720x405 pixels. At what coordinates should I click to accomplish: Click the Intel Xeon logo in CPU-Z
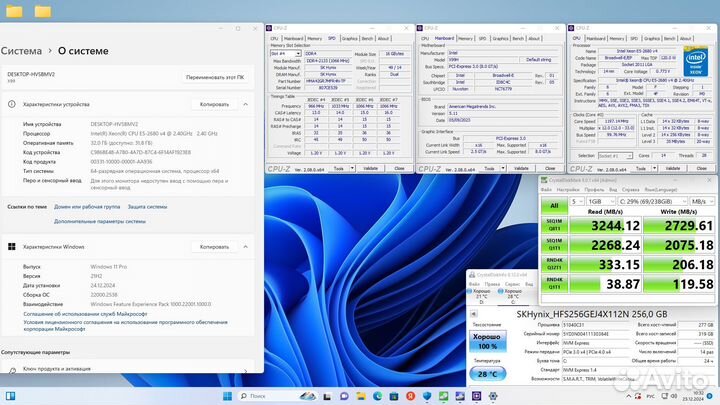(696, 61)
